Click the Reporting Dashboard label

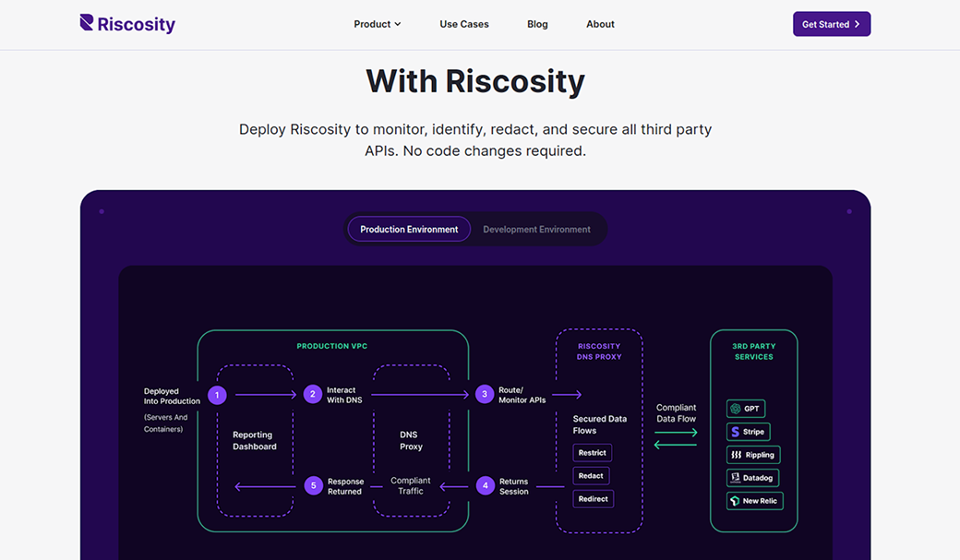pyautogui.click(x=255, y=441)
